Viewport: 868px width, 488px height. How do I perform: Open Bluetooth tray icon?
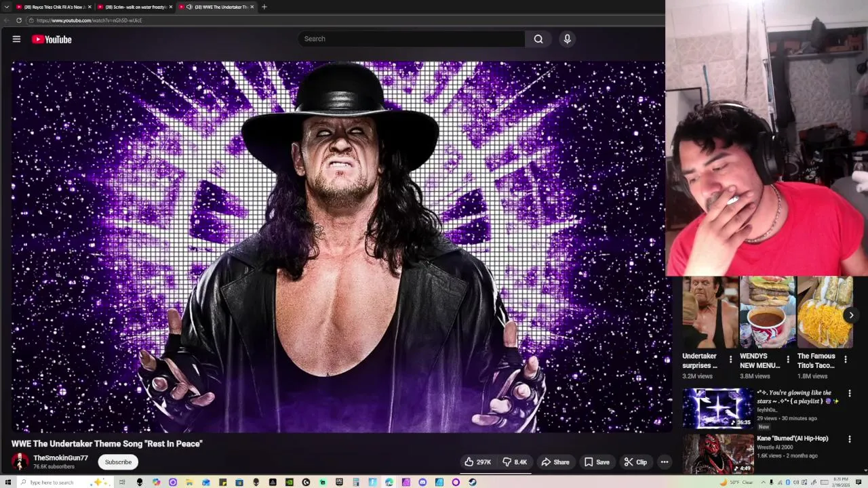click(788, 483)
